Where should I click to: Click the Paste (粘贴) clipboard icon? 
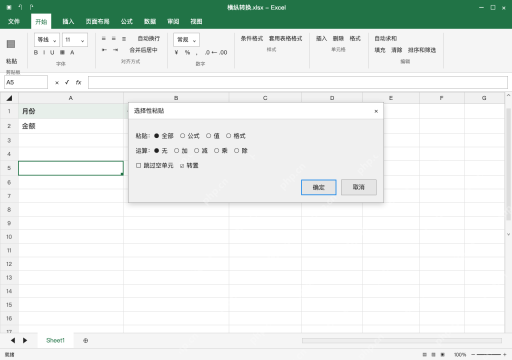coord(11,44)
